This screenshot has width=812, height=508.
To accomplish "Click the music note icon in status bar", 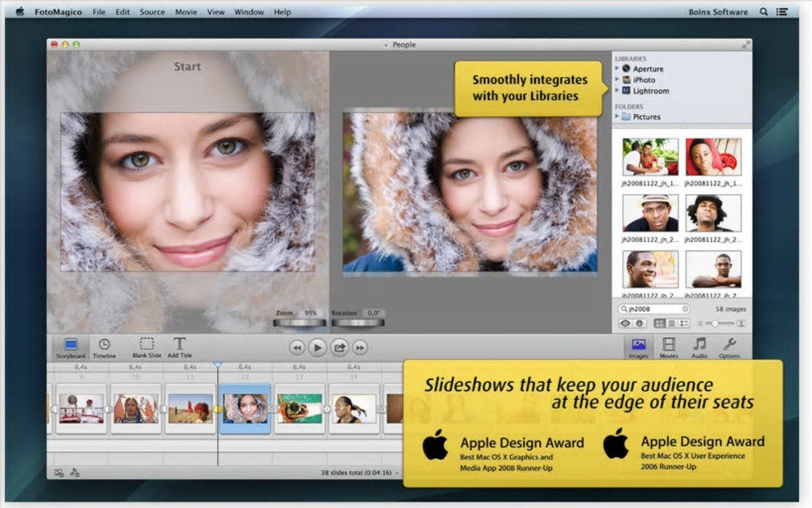I will click(75, 472).
